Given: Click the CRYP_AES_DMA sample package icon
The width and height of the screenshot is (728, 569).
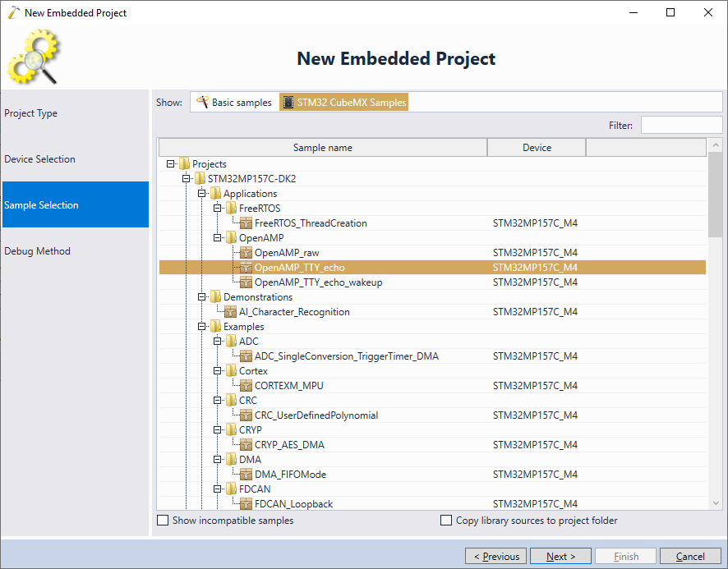Looking at the screenshot, I should (x=246, y=445).
